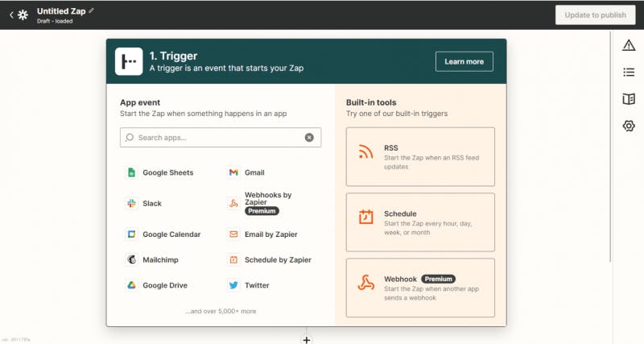The height and width of the screenshot is (344, 644).
Task: Choose the Twitter app icon
Action: click(233, 285)
